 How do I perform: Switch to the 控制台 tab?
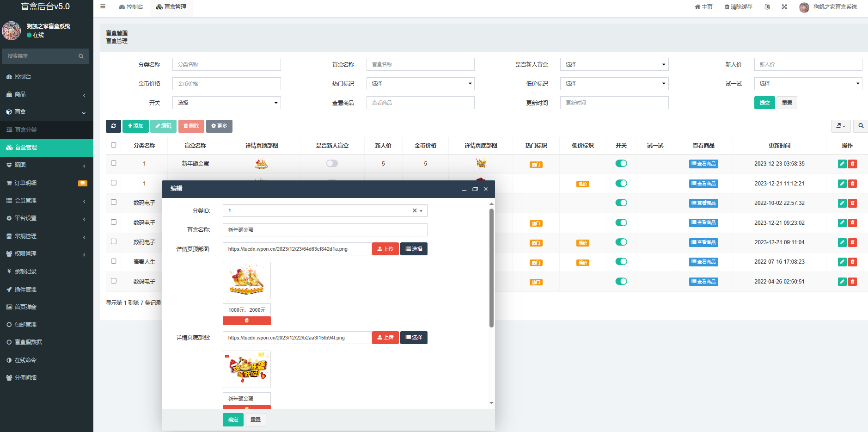[x=131, y=7]
